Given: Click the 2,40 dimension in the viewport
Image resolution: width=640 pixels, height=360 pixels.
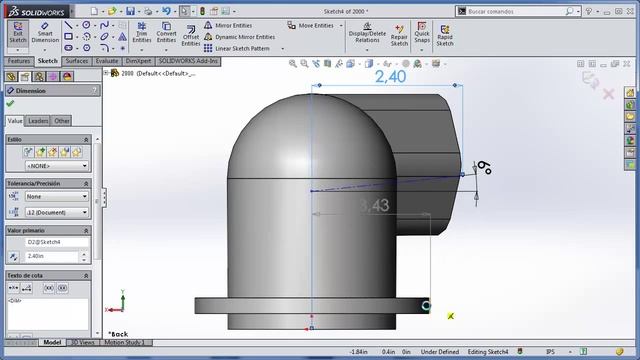Looking at the screenshot, I should pyautogui.click(x=390, y=77).
